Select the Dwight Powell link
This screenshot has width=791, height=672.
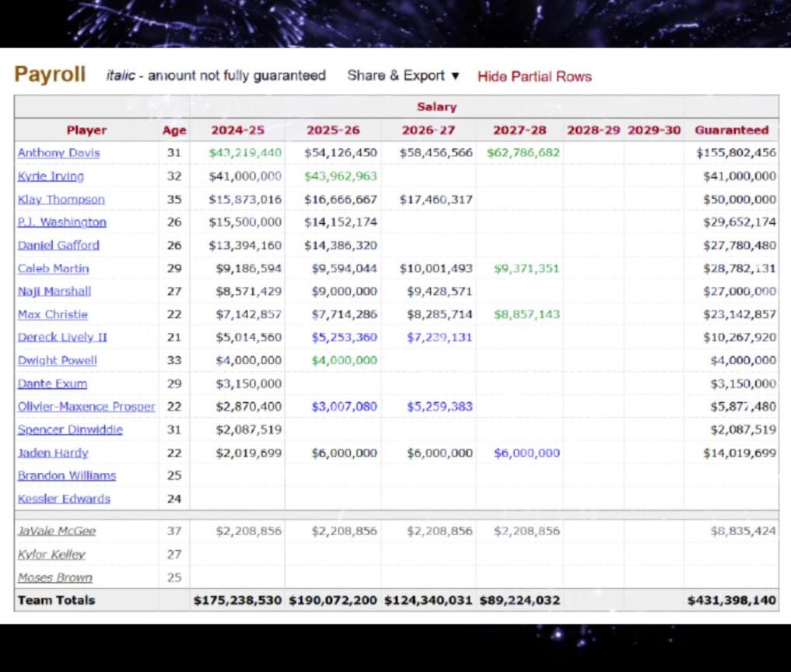57,360
